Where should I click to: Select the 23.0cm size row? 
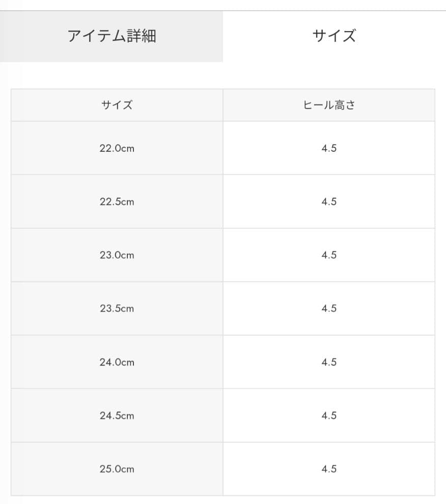pyautogui.click(x=117, y=255)
